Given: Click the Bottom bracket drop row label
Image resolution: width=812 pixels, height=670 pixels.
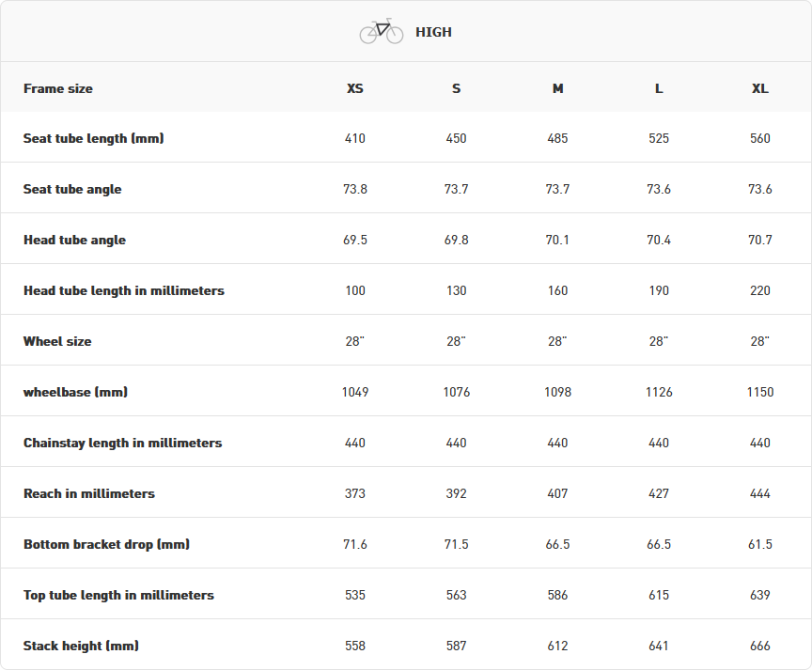Looking at the screenshot, I should coord(106,544).
